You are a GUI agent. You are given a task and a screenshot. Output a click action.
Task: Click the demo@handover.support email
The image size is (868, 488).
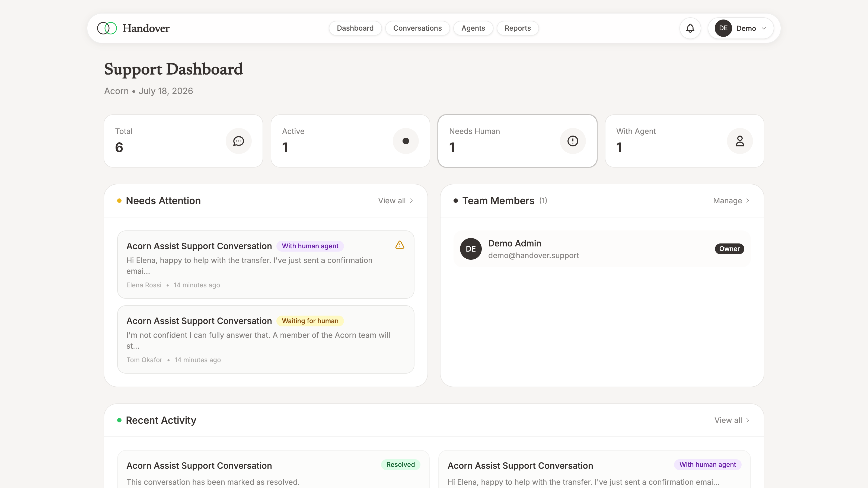click(533, 256)
